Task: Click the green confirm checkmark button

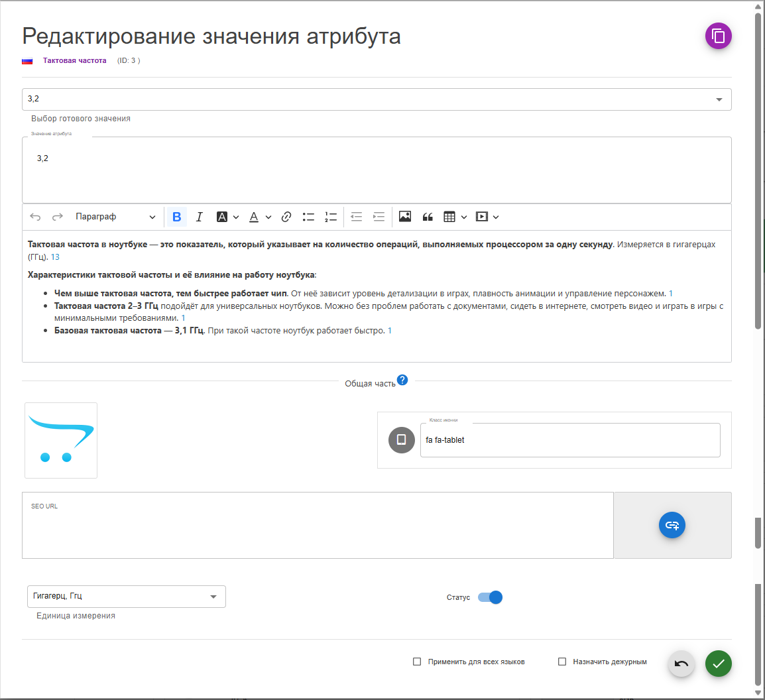Action: (x=718, y=664)
